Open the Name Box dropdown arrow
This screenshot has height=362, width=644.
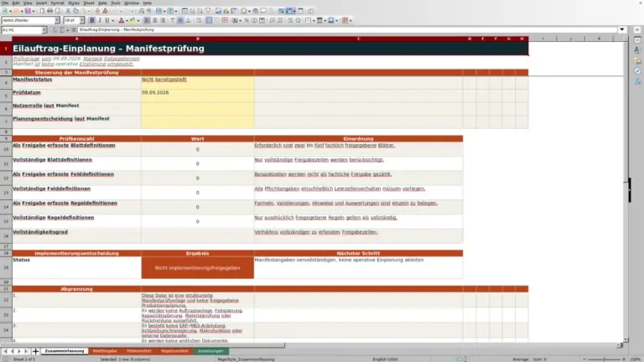(44, 30)
